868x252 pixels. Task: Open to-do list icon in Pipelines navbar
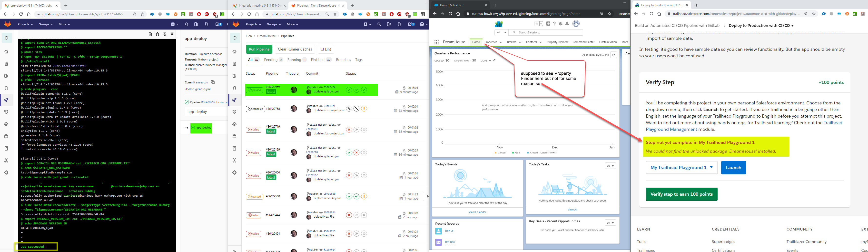(411, 24)
